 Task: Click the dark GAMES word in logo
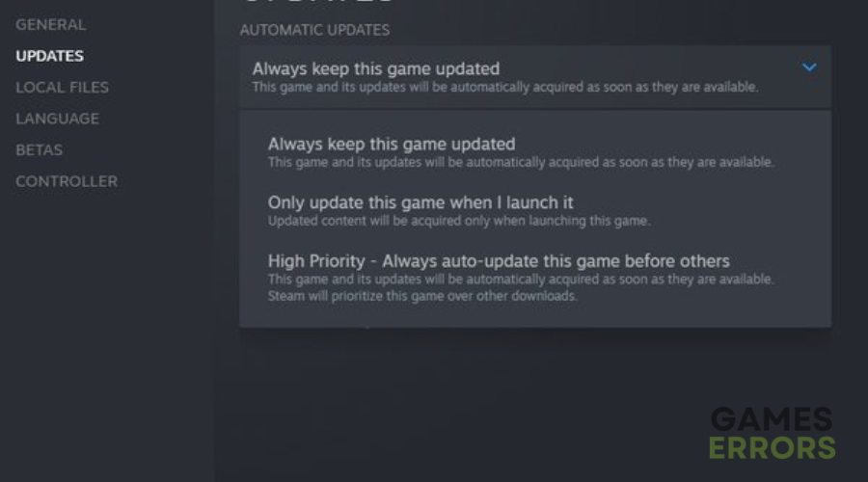[x=772, y=419]
